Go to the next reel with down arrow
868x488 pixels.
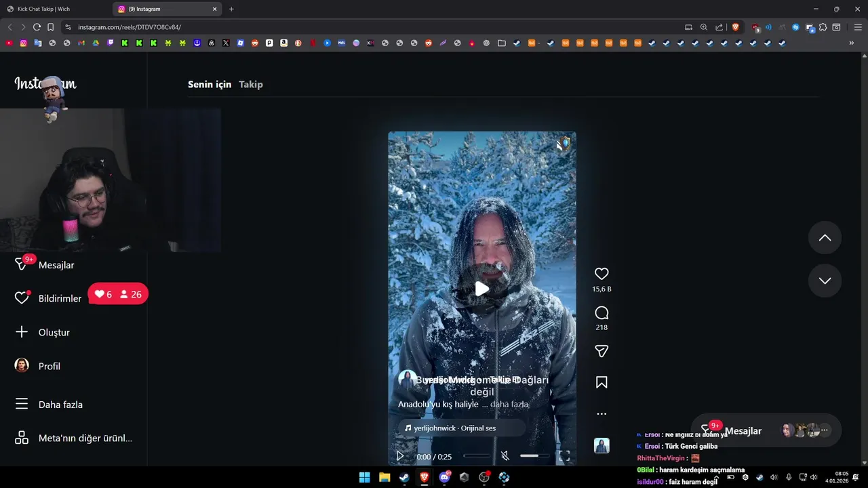pyautogui.click(x=825, y=281)
